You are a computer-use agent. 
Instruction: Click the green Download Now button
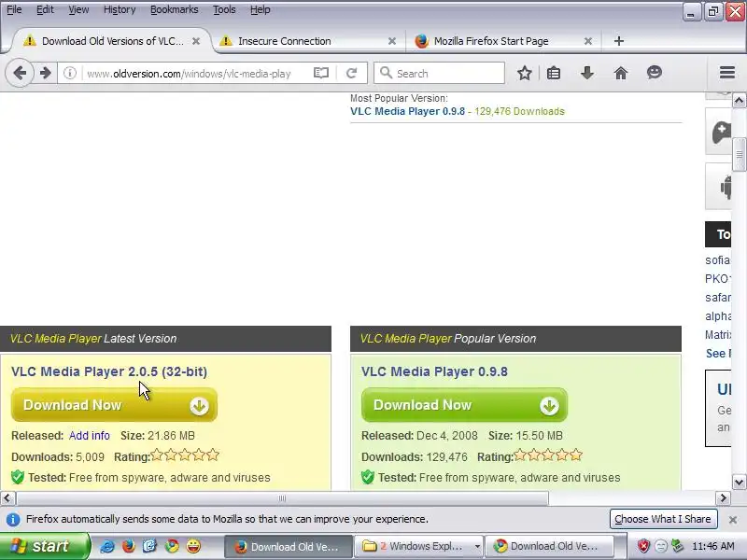[464, 405]
